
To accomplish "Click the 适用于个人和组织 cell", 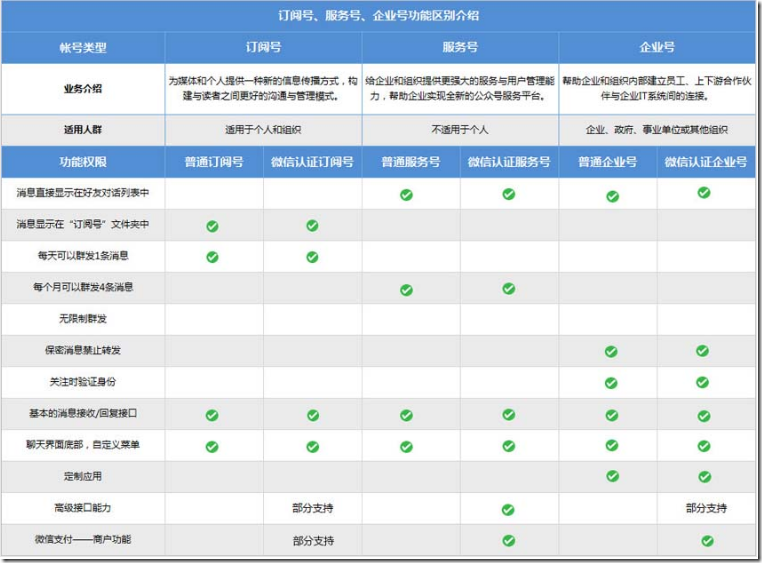I will [263, 130].
